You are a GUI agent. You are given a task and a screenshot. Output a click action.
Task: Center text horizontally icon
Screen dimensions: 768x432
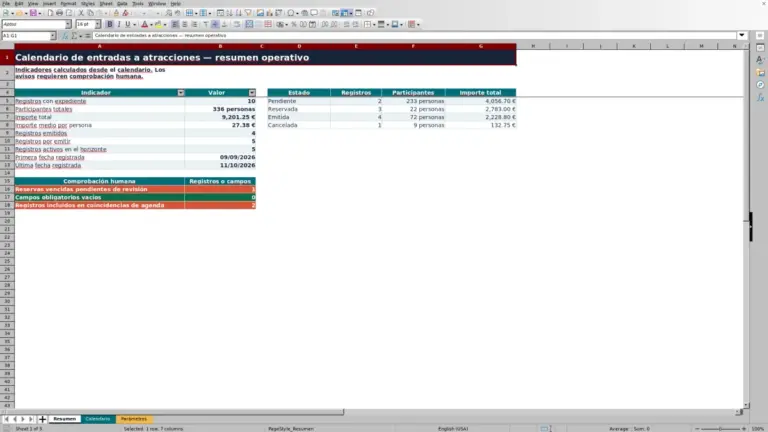[x=185, y=24]
